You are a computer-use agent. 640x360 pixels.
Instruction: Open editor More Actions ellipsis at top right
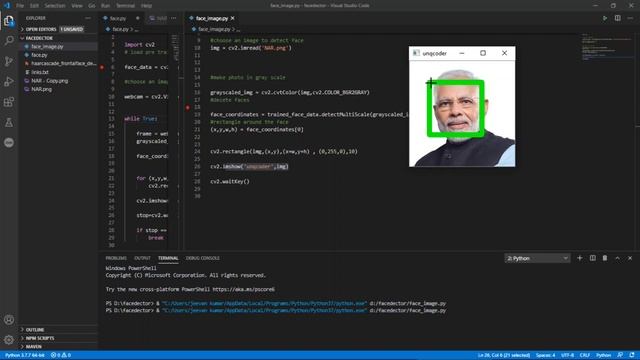(x=630, y=18)
